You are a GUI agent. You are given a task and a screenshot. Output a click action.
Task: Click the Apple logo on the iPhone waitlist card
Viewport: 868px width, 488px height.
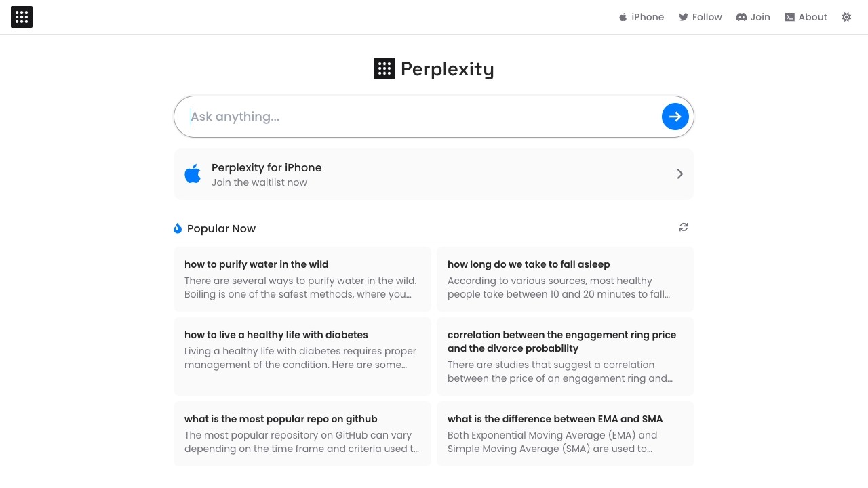(x=193, y=174)
